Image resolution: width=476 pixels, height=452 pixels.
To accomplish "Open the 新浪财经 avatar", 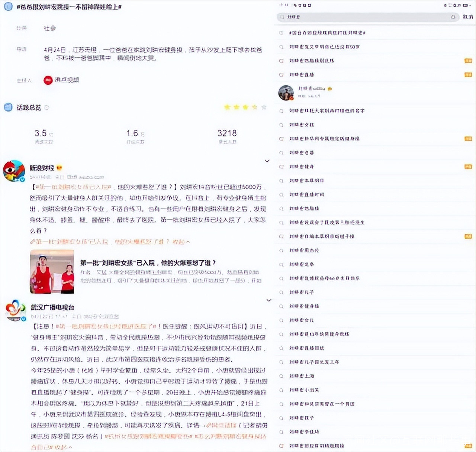I will (14, 171).
